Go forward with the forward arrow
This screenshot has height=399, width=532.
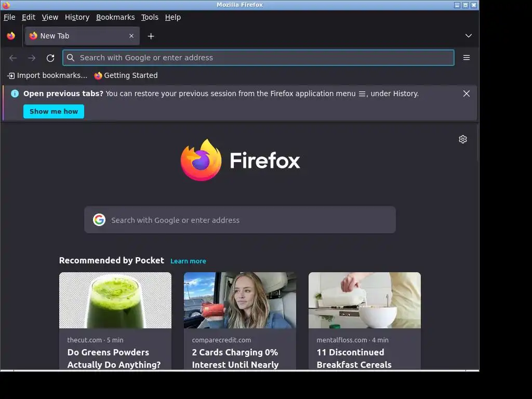coord(32,58)
